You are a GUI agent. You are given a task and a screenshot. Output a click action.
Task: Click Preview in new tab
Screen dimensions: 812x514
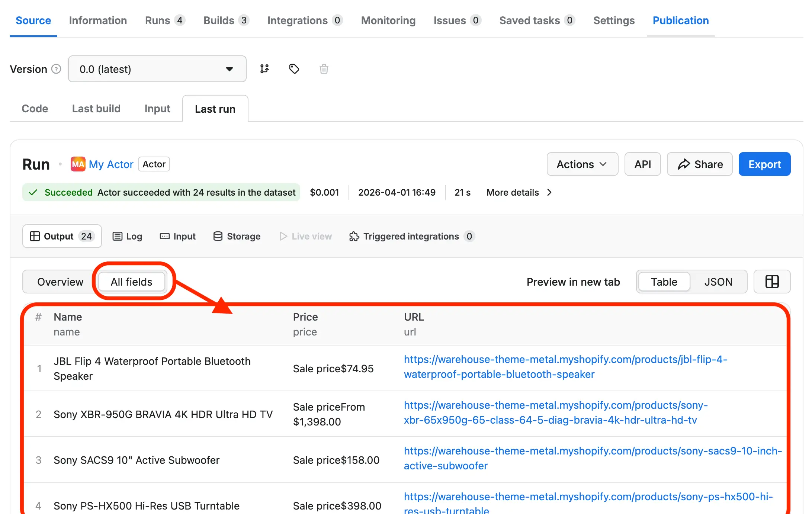click(573, 282)
